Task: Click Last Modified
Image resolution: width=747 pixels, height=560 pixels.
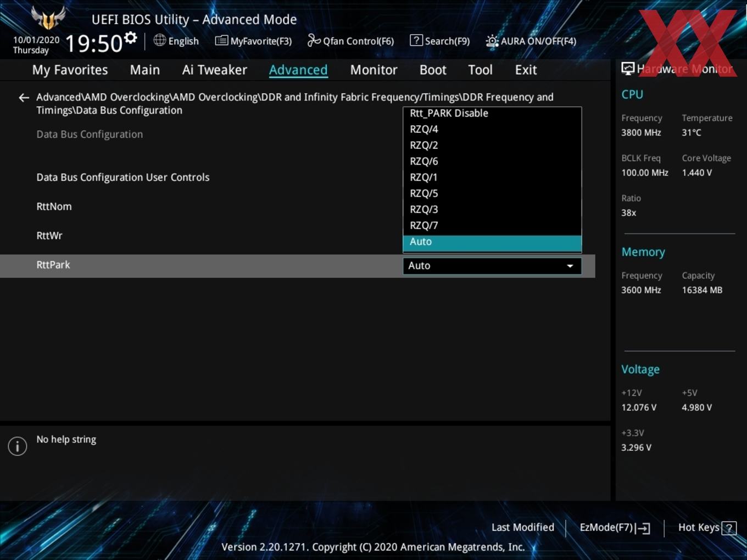Action: point(522,527)
